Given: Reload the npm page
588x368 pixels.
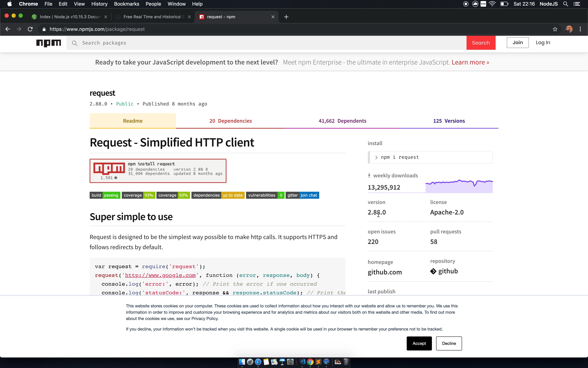Looking at the screenshot, I should (x=30, y=29).
